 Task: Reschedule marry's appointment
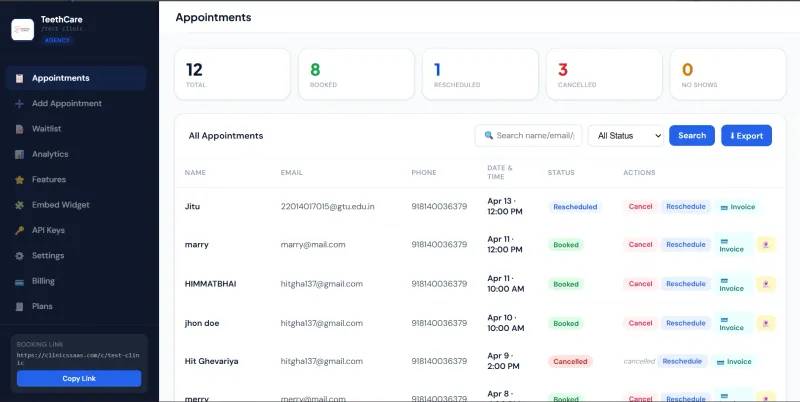point(686,245)
